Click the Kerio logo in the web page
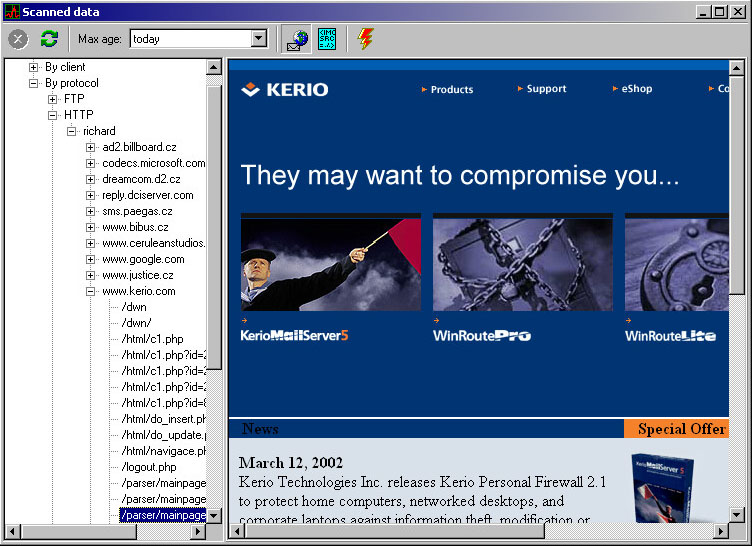 tap(285, 89)
